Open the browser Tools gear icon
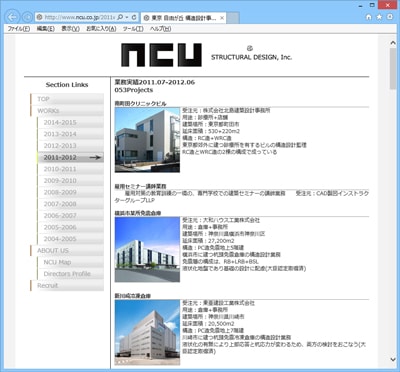400x372 pixels. [389, 17]
